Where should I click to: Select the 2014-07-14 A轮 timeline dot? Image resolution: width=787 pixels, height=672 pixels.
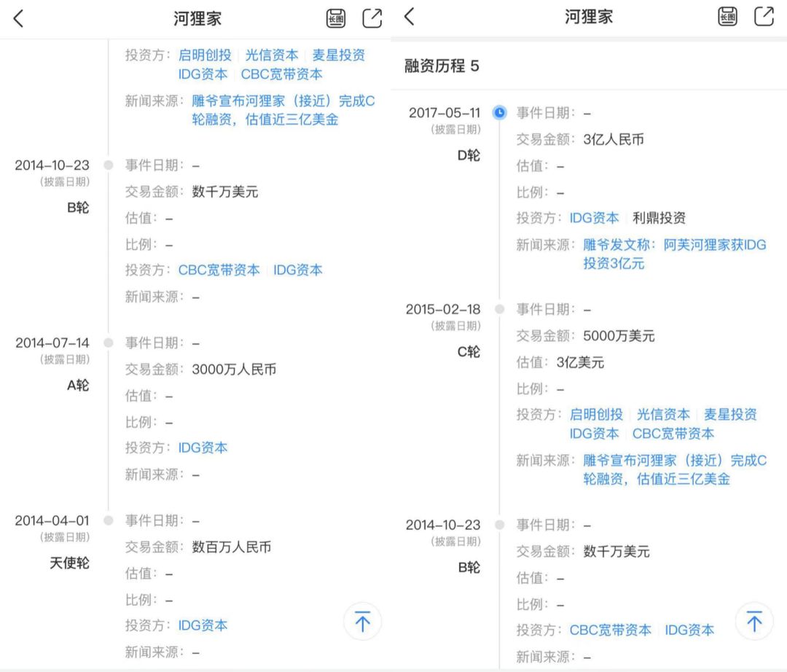(x=109, y=343)
